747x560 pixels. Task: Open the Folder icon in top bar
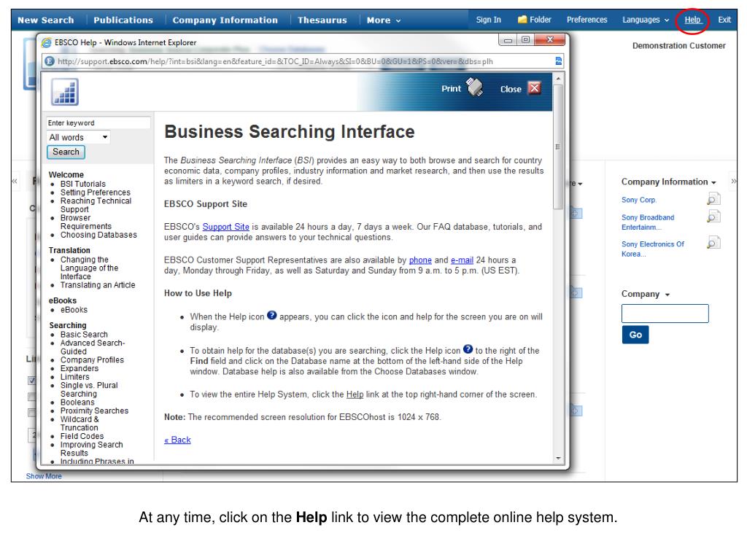522,20
